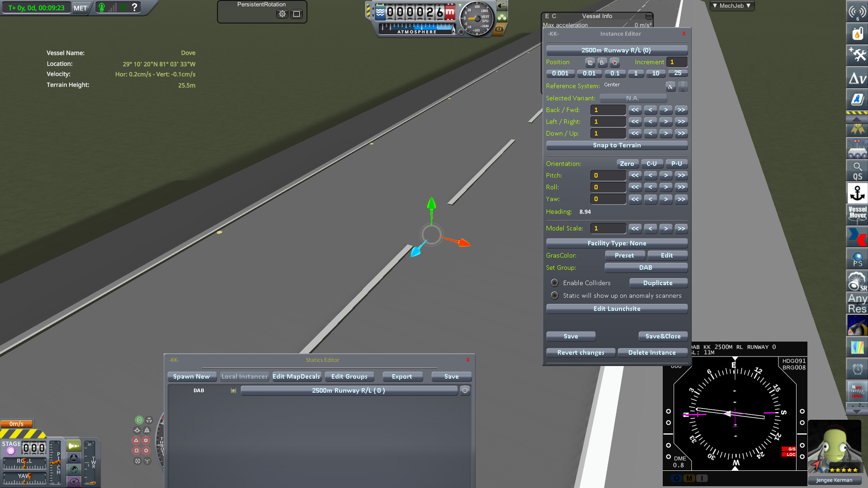Screen dimensions: 868x488
Task: Open the GrasColor Preset selector
Action: (x=625, y=255)
